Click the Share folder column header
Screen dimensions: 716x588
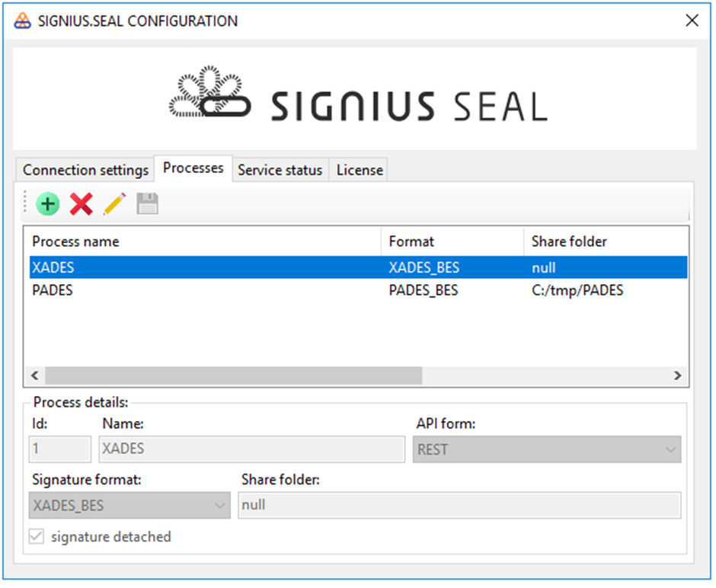click(x=606, y=241)
